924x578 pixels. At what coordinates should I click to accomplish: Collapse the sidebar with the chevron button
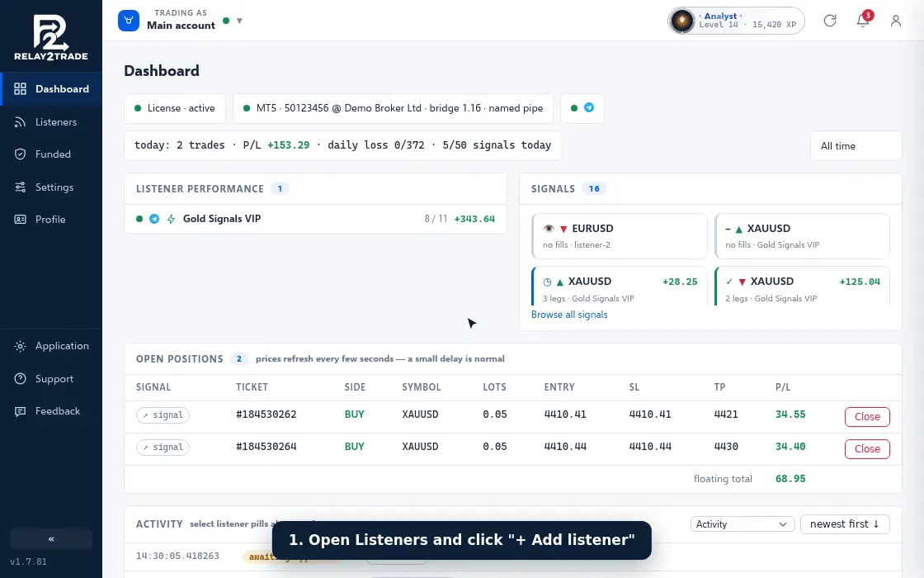(x=51, y=539)
